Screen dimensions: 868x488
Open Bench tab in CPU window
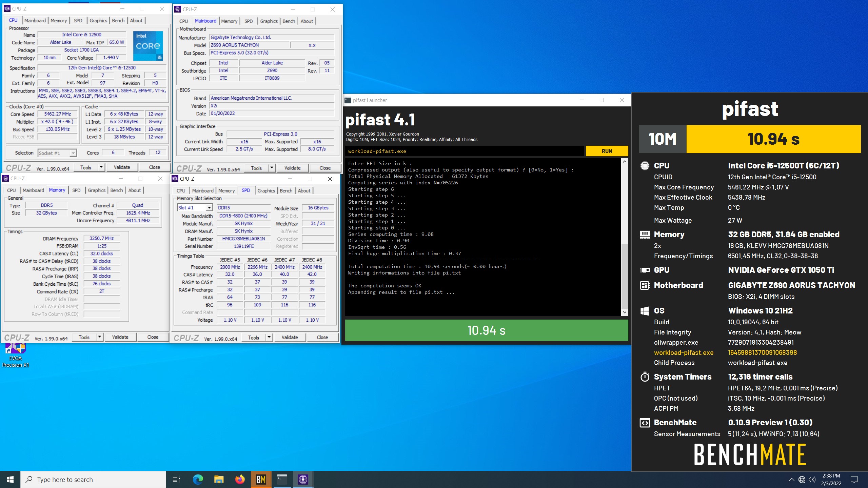118,21
